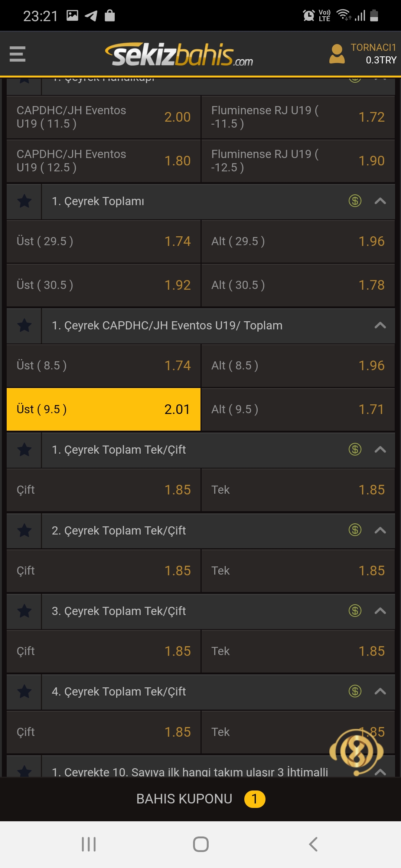Star the 4. Çeyrek Toplam Tek/Çift market

25,691
